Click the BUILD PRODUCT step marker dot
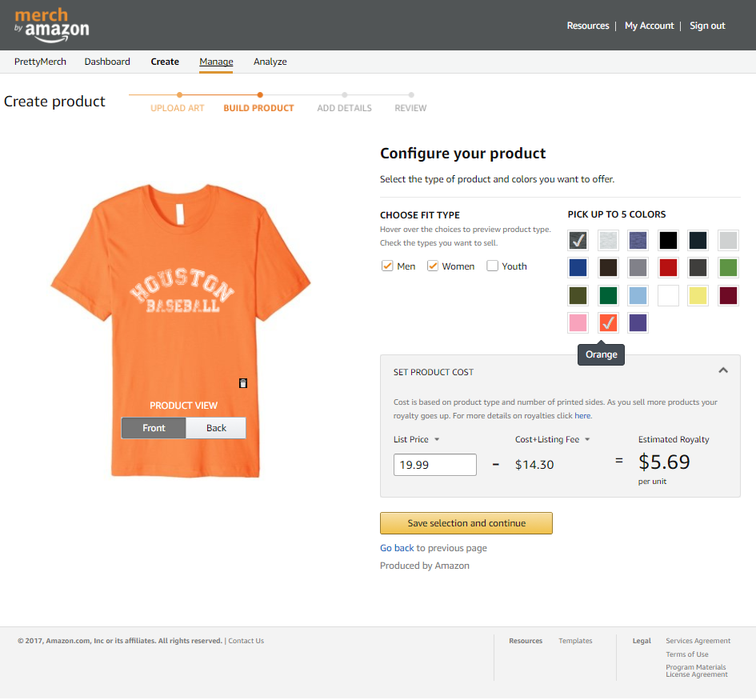The image size is (756, 700). click(x=259, y=95)
